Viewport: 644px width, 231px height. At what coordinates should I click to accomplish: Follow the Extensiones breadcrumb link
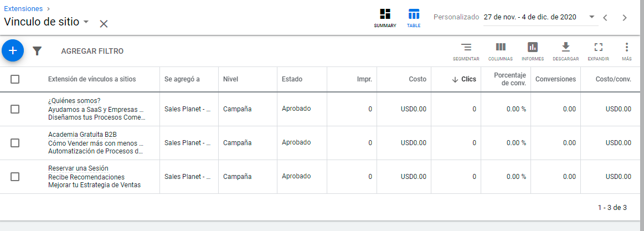[23, 8]
